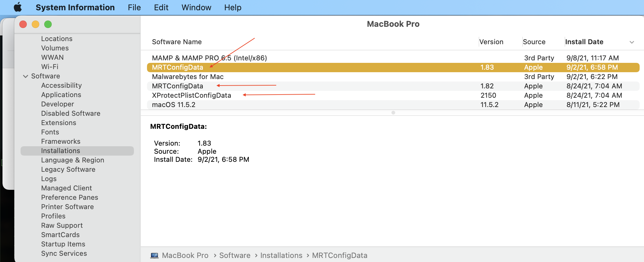Collapse the Software section in sidebar
The height and width of the screenshot is (262, 644).
tap(26, 76)
